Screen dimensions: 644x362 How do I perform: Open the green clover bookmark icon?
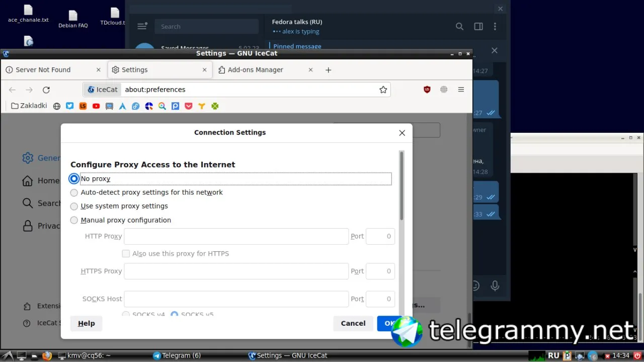coord(215,106)
